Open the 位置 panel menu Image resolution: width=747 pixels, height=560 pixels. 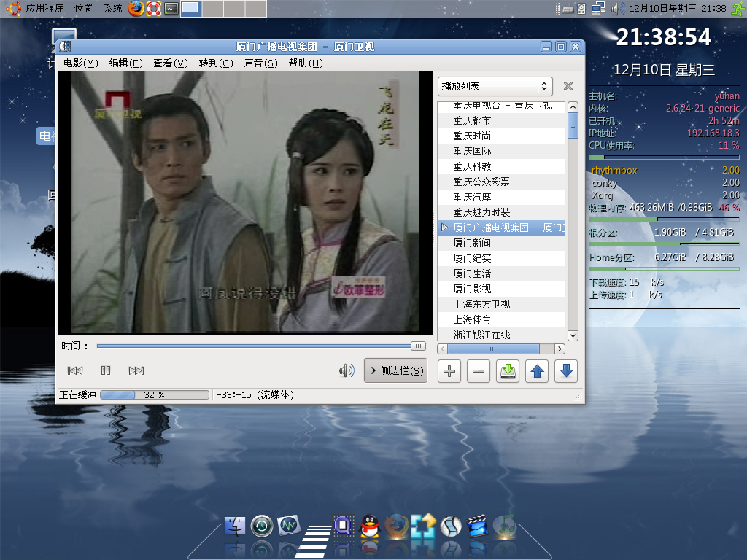[x=83, y=8]
